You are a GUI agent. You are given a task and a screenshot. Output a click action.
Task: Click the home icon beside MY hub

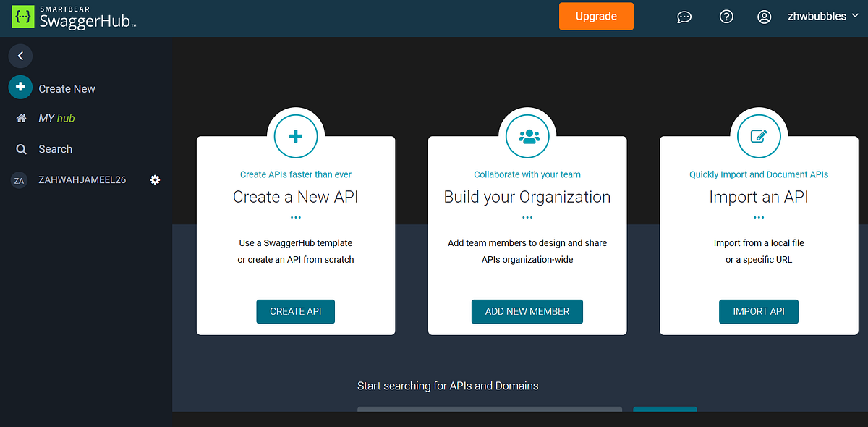click(20, 118)
